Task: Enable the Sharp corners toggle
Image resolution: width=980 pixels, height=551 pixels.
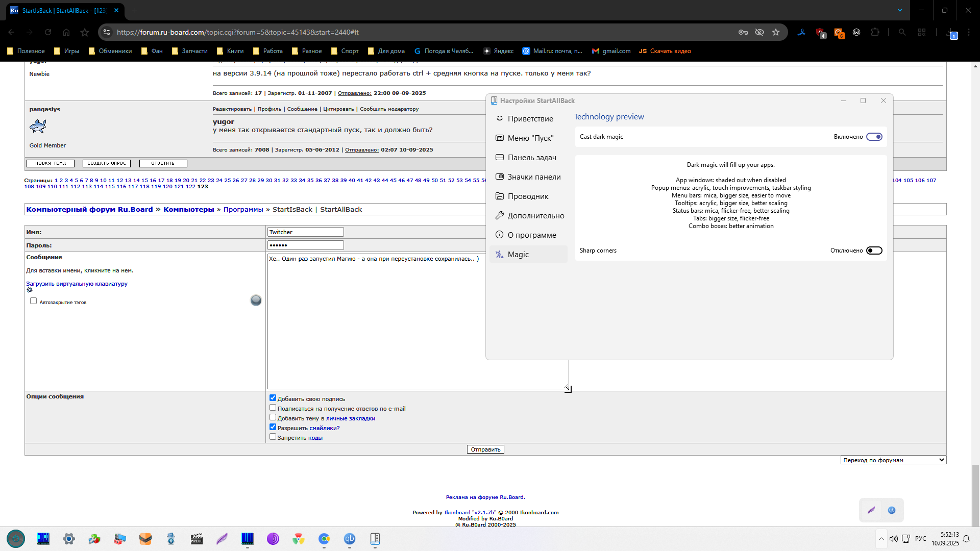Action: pos(874,251)
